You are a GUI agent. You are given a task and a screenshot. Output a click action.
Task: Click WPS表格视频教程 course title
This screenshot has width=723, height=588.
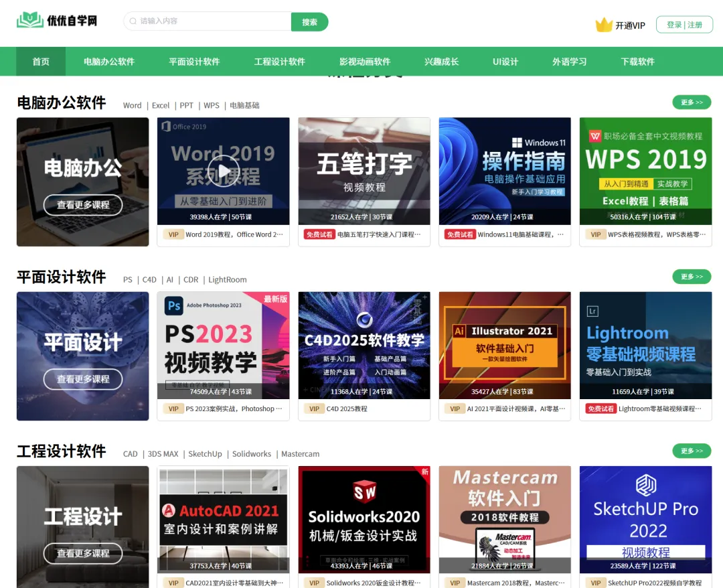pyautogui.click(x=657, y=234)
